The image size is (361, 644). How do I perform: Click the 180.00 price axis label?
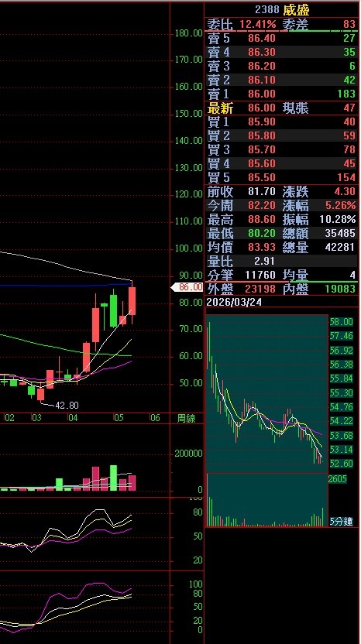pos(189,34)
